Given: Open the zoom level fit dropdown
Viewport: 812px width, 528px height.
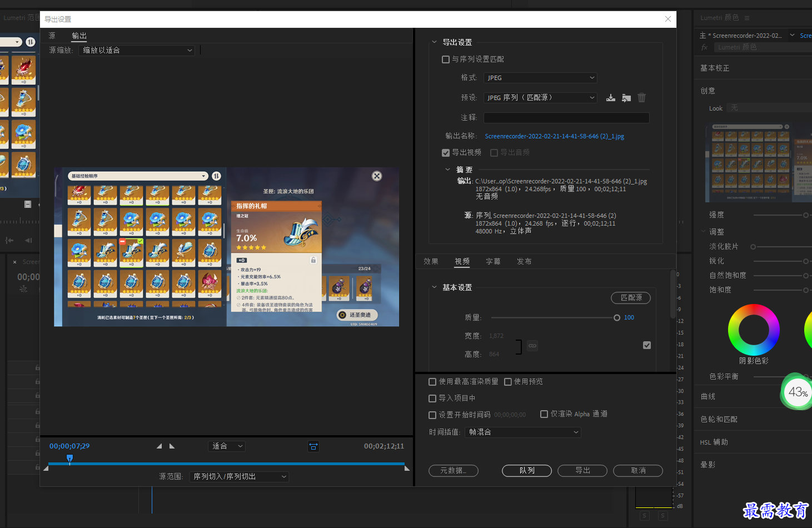Looking at the screenshot, I should 227,446.
